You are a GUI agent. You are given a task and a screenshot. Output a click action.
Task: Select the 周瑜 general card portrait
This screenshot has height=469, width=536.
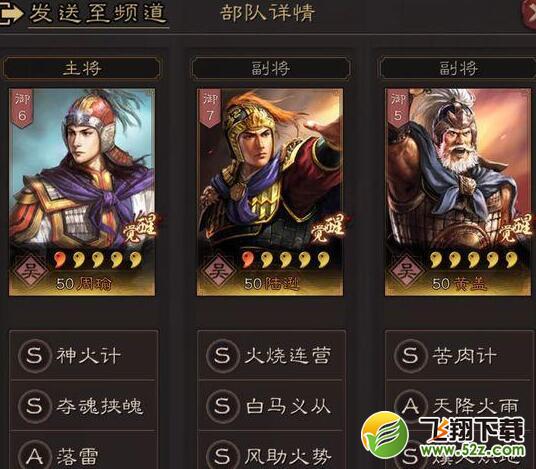(82, 192)
